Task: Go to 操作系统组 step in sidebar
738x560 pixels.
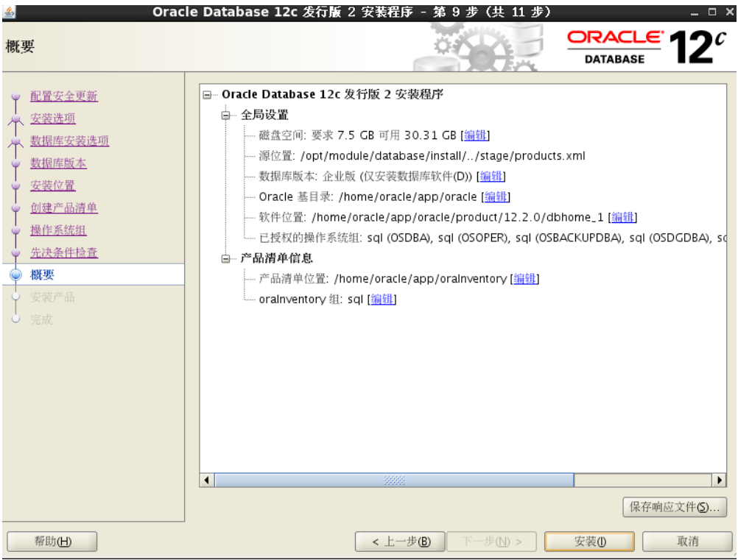Action: 58,230
